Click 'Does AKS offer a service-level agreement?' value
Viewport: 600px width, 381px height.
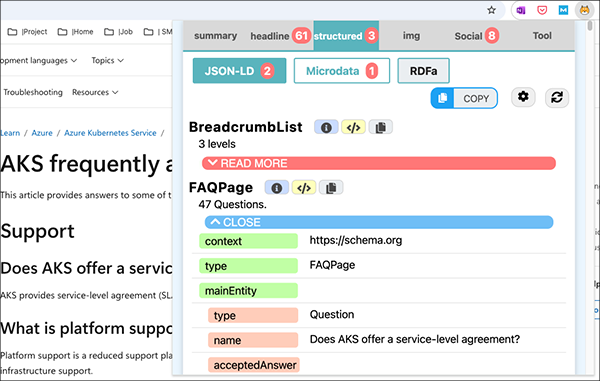415,339
